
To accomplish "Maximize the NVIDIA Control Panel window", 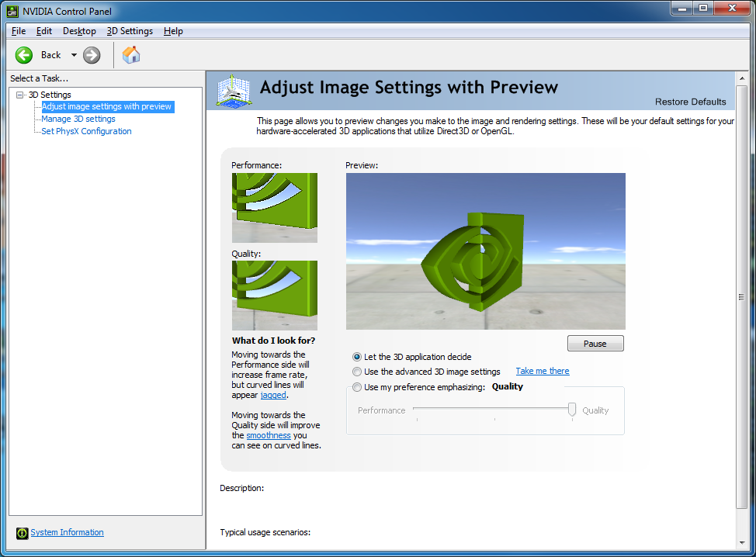I will [703, 9].
